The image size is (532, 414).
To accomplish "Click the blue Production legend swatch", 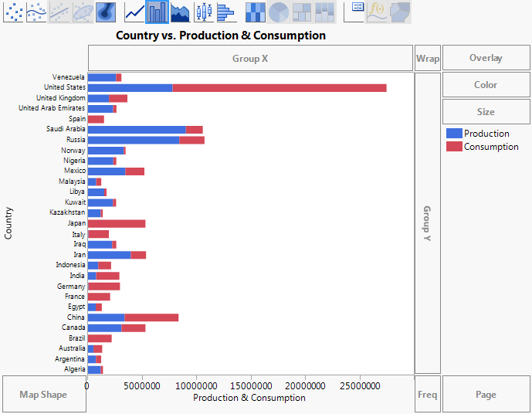I will [454, 134].
